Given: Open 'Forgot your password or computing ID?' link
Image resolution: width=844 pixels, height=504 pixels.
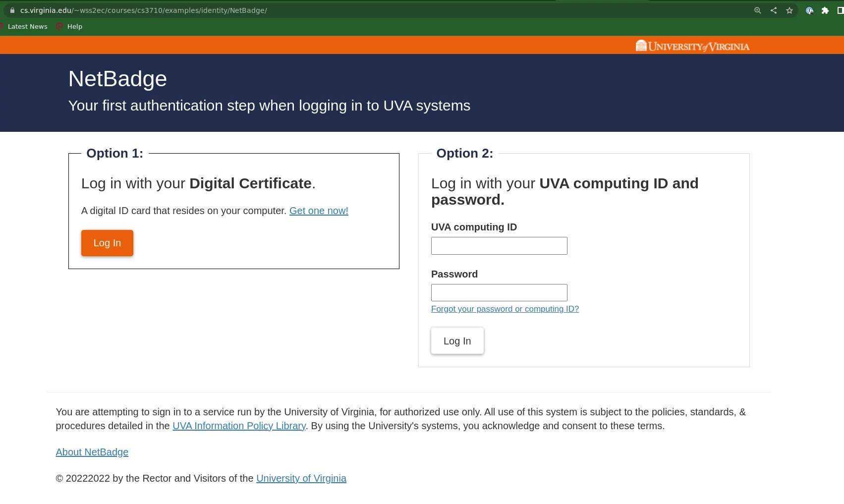Looking at the screenshot, I should pyautogui.click(x=505, y=309).
